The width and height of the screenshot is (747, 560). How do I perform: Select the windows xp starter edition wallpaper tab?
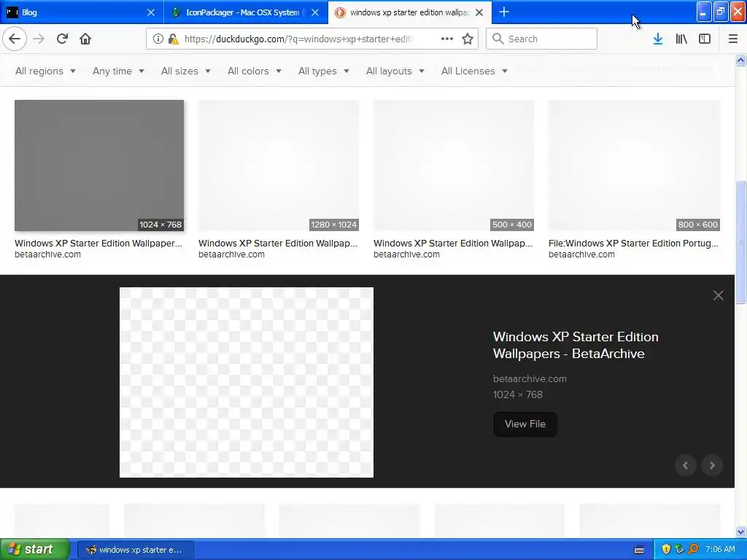(x=410, y=12)
